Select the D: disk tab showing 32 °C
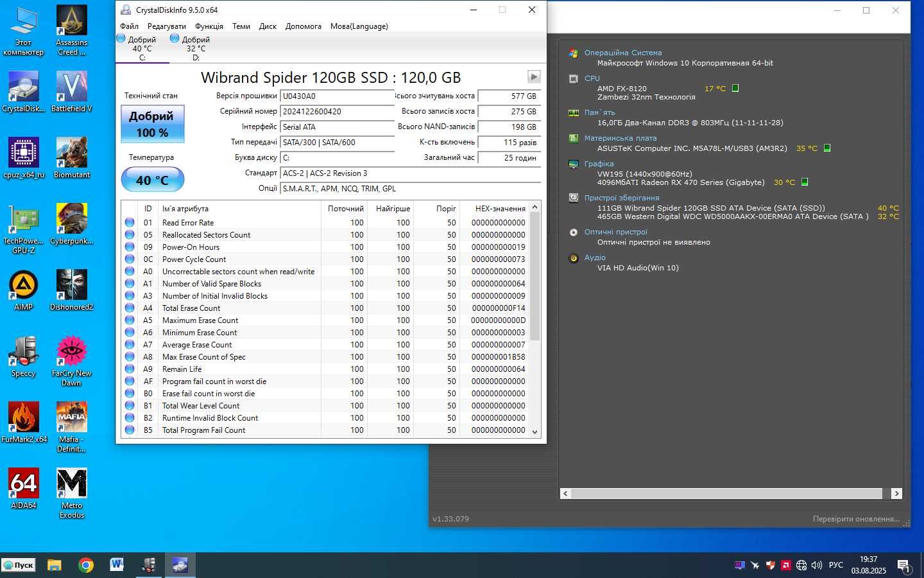The image size is (924, 578). (196, 48)
